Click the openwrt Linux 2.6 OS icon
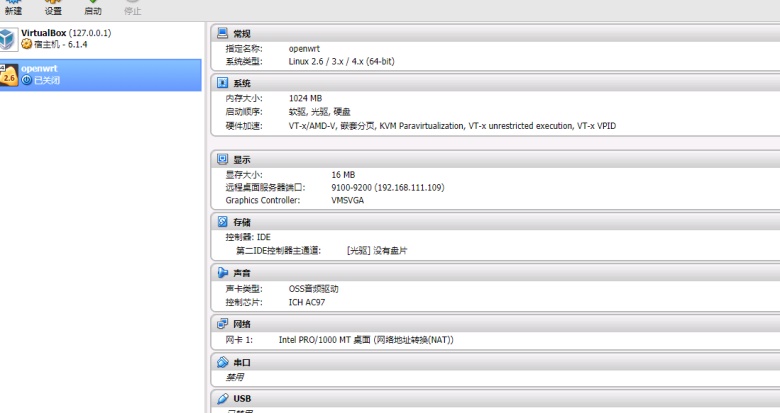This screenshot has height=413, width=780. [9, 75]
